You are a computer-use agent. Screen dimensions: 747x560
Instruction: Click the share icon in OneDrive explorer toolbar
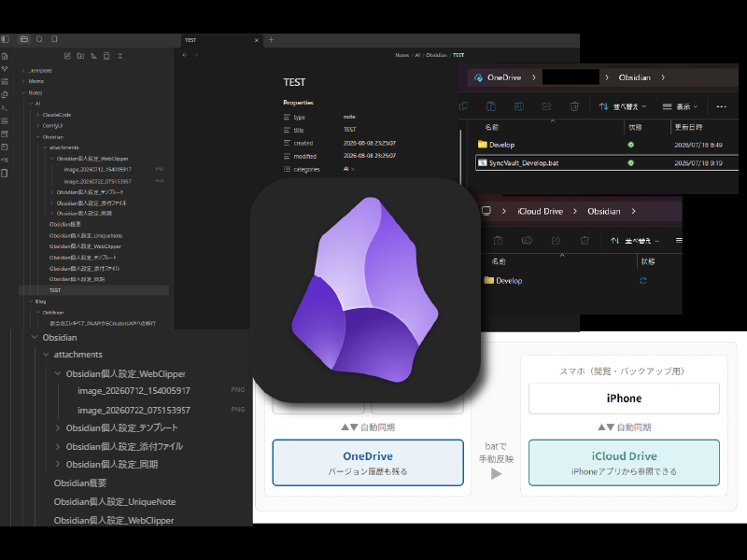pyautogui.click(x=547, y=106)
